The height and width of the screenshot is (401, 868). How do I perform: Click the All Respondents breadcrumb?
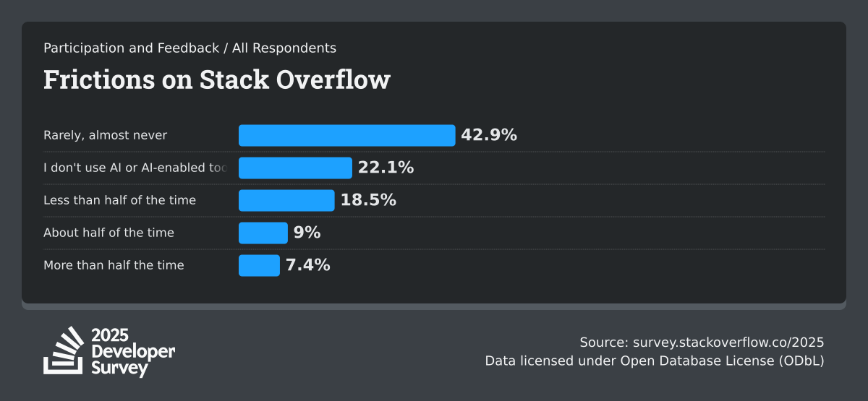click(x=284, y=48)
